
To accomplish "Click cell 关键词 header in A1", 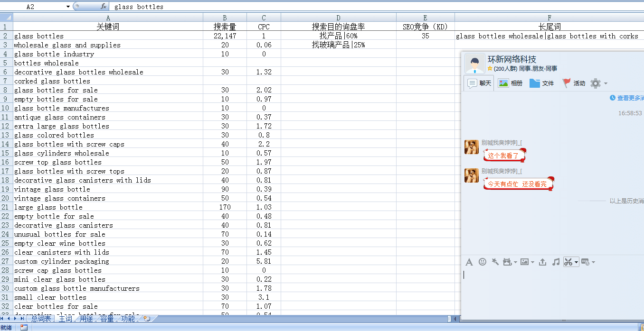I will pos(108,27).
